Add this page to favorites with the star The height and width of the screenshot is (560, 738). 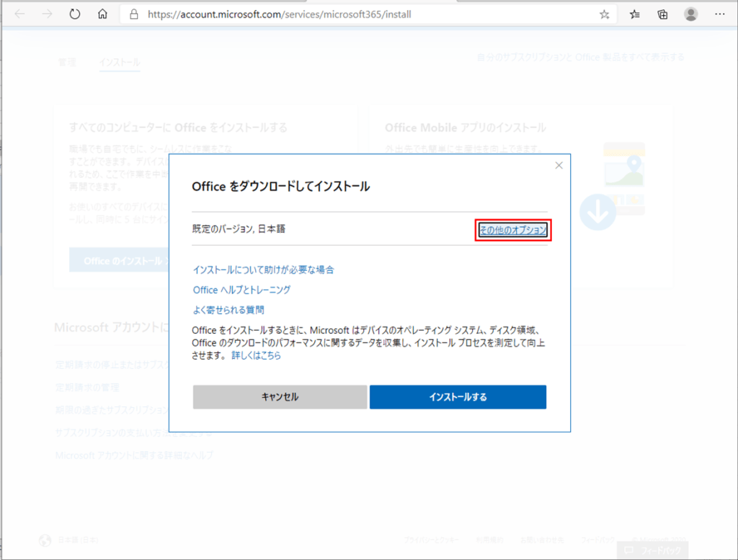tap(605, 14)
